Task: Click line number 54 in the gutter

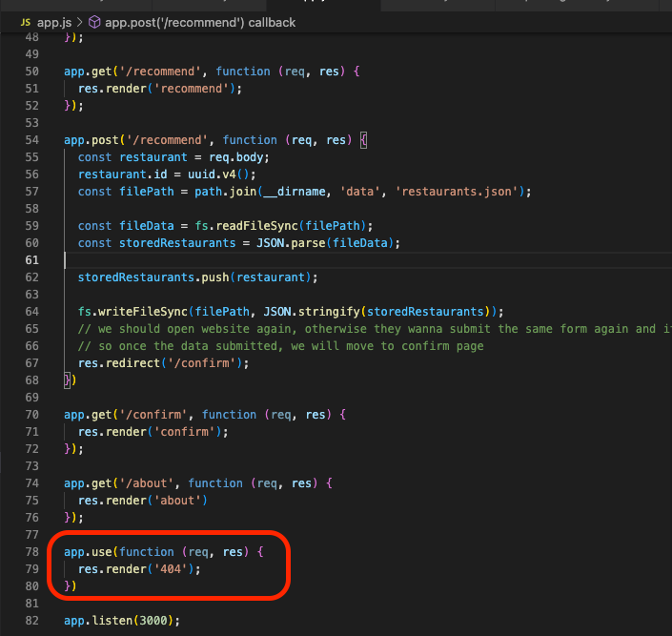Action: coord(31,140)
